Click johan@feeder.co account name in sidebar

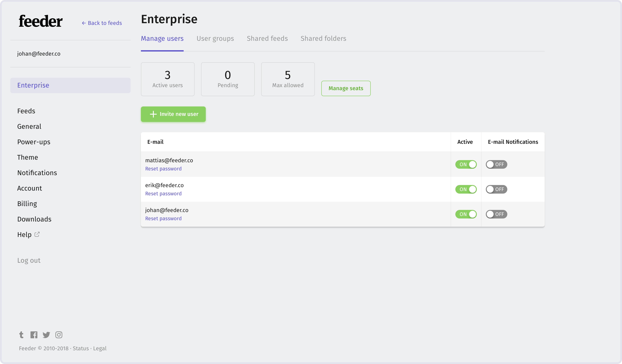[x=39, y=54]
